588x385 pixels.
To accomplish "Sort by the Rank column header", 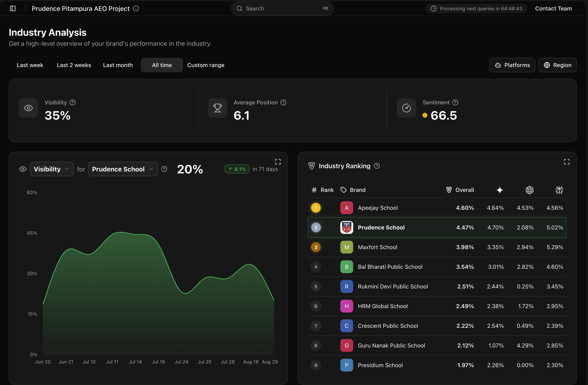I will pos(323,190).
